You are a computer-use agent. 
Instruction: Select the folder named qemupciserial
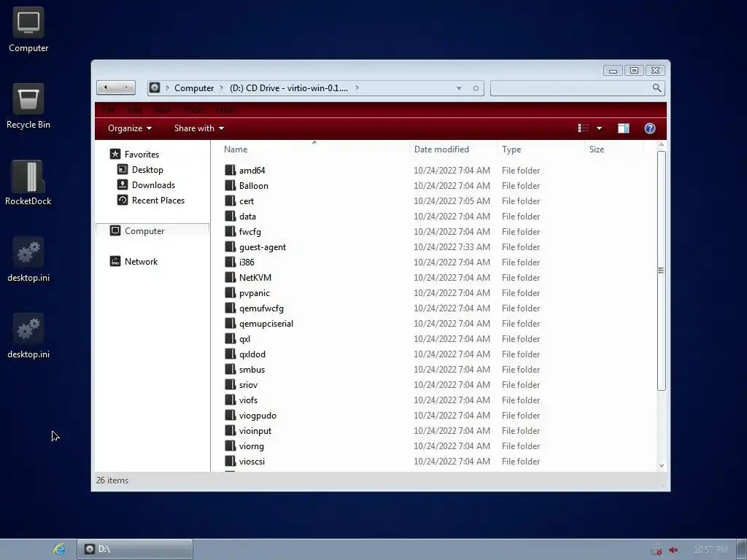pos(266,323)
